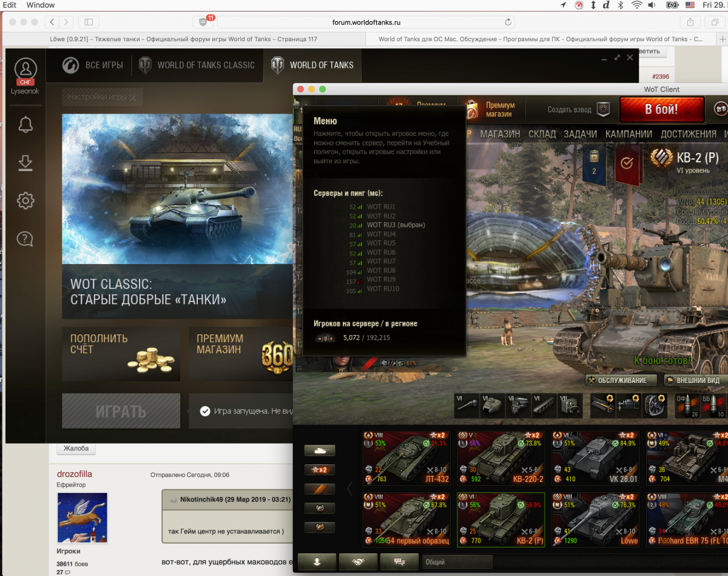Toggle the gold emblem carousel filter
The height and width of the screenshot is (576, 728).
pyautogui.click(x=320, y=526)
